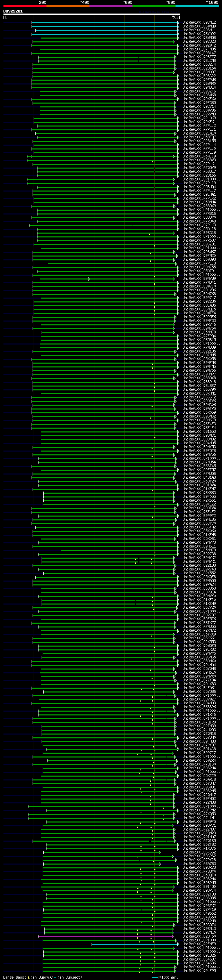Click hit UniRef100_B7FM85
The height and width of the screenshot is (980, 222).
coord(199,49)
